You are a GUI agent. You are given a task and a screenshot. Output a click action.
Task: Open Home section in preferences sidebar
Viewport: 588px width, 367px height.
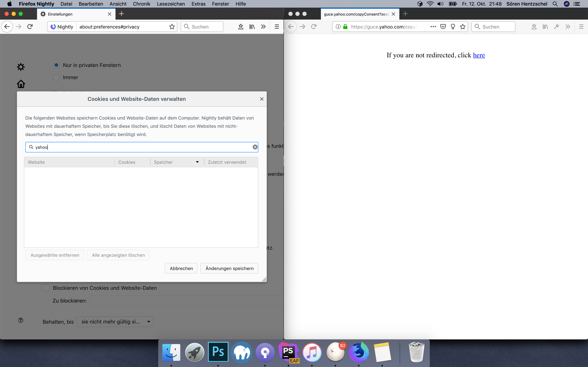pyautogui.click(x=21, y=84)
